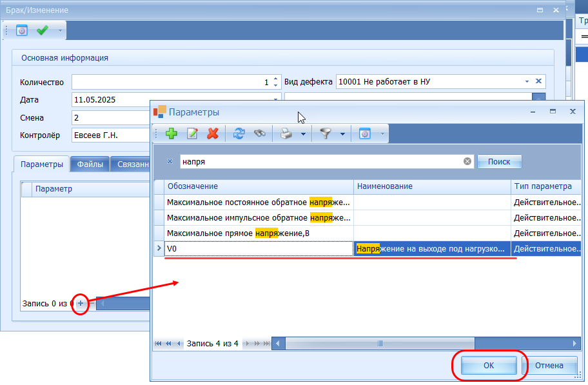Click the binoculars Find icon
The image size is (588, 385).
click(x=259, y=133)
